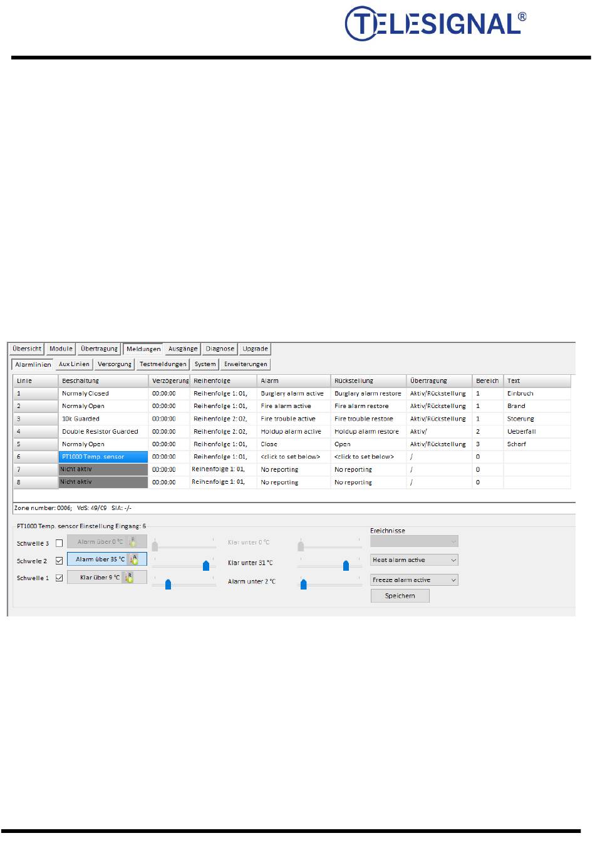595x868 pixels.
Task: Open the Ausgänge tab
Action: tap(183, 349)
